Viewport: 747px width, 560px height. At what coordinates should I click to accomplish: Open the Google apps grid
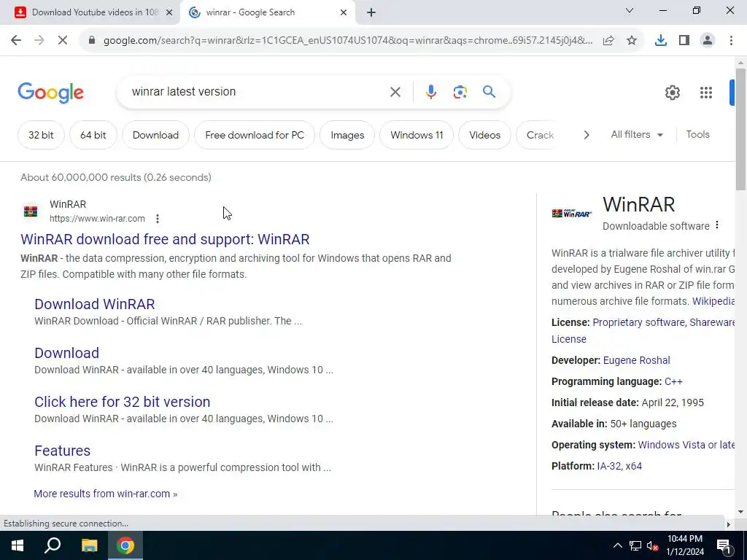tap(706, 93)
